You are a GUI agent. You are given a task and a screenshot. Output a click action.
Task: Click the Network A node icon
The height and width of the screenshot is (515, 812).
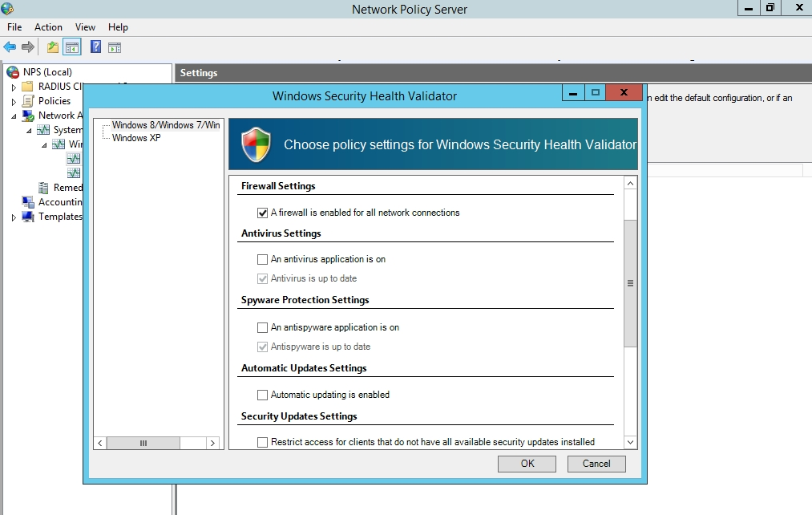click(28, 116)
